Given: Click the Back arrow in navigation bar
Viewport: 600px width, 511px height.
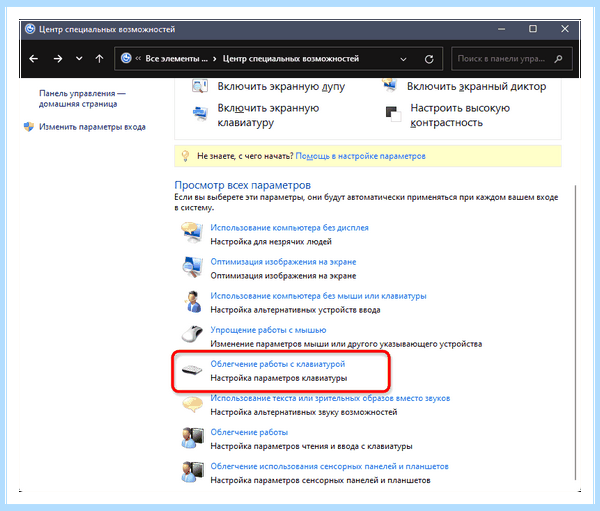Looking at the screenshot, I should point(34,59).
